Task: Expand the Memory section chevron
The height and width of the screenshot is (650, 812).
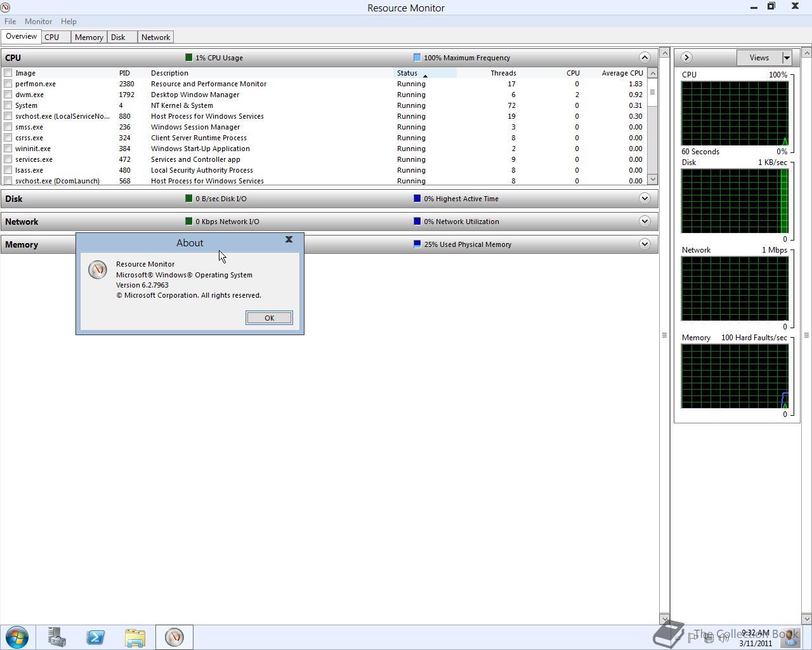Action: (x=645, y=244)
